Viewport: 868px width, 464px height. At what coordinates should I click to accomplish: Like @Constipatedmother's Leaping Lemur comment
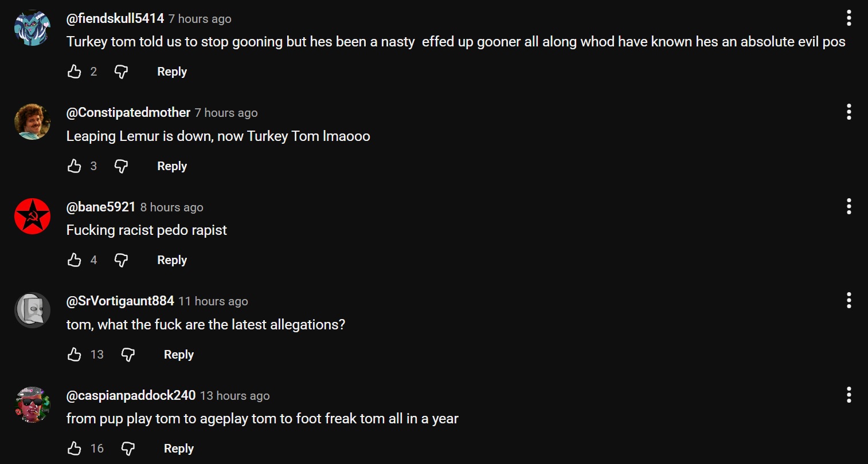tap(74, 166)
